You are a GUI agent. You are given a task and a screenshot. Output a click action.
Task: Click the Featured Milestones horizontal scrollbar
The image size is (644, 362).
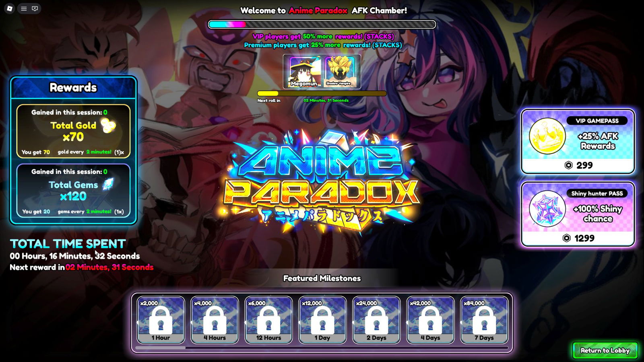click(161, 348)
